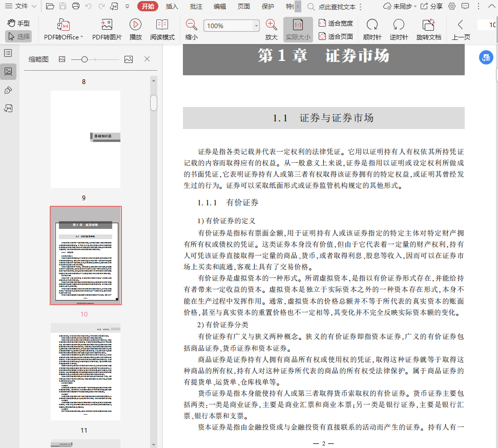Expand the 100% zoom level dropdown
The height and width of the screenshot is (448, 498).
coord(256,26)
